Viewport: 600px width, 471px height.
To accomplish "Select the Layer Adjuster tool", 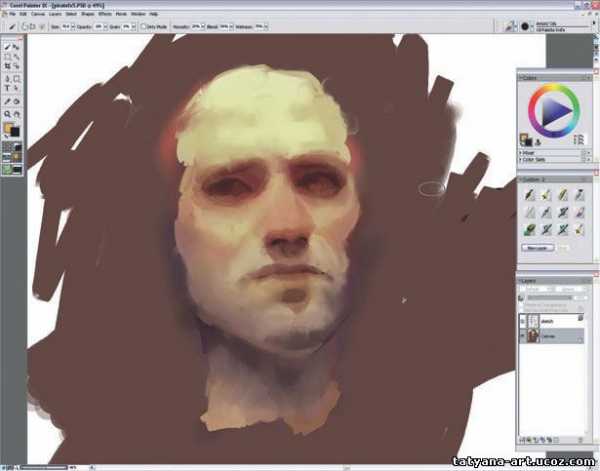I will [16, 47].
